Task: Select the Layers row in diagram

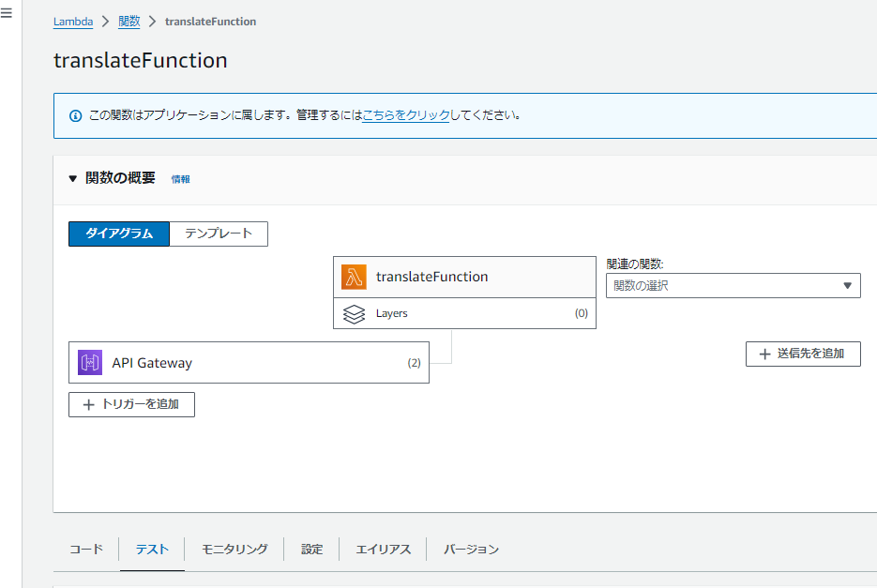Action: (x=464, y=314)
